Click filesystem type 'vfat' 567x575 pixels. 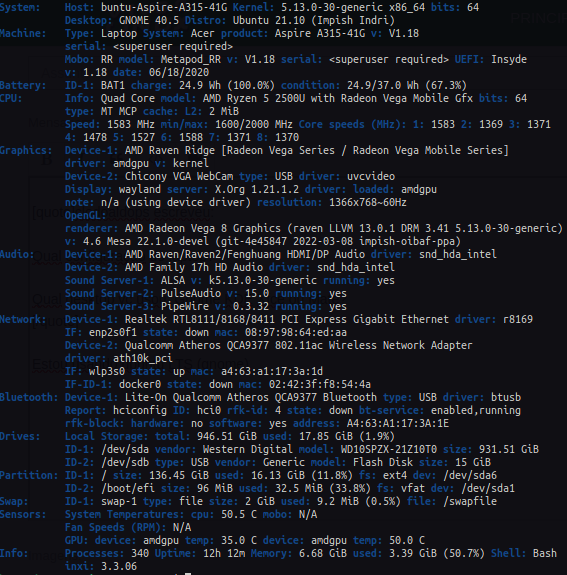click(x=413, y=489)
